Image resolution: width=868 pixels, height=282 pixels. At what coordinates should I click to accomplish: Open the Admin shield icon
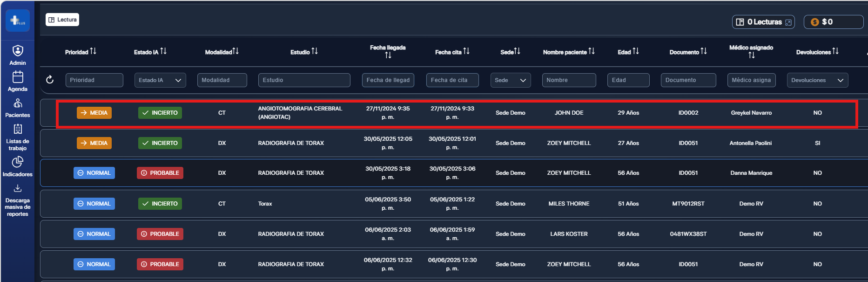18,51
